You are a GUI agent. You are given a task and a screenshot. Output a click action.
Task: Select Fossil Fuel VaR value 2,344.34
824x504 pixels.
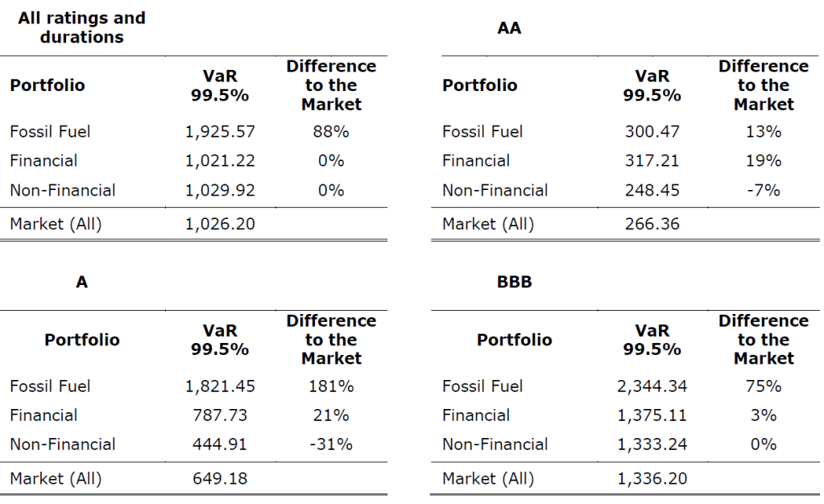652,386
